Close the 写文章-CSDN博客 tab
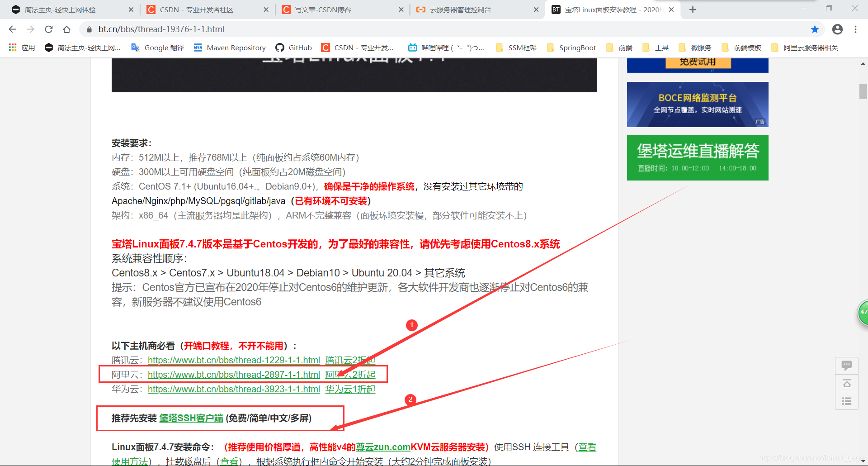 coord(401,10)
